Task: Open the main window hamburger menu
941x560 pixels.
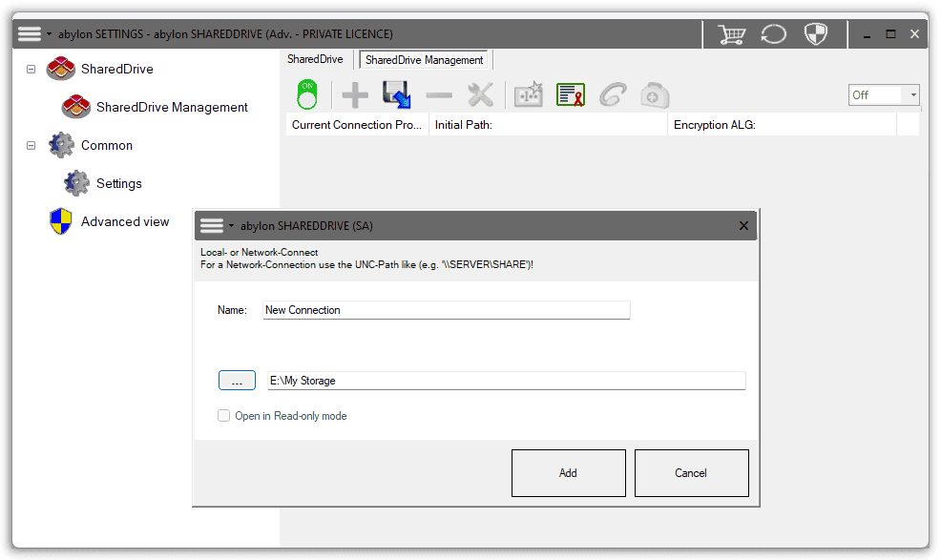Action: [x=30, y=34]
